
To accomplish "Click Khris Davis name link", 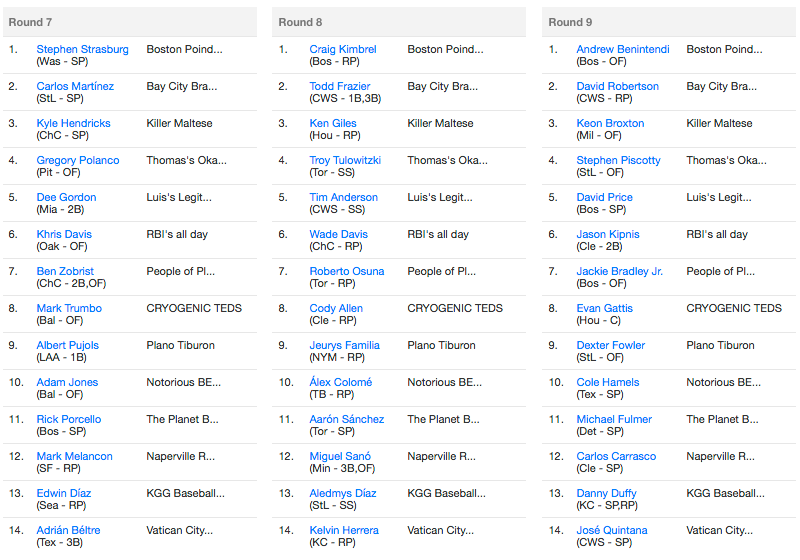I will pyautogui.click(x=64, y=234).
